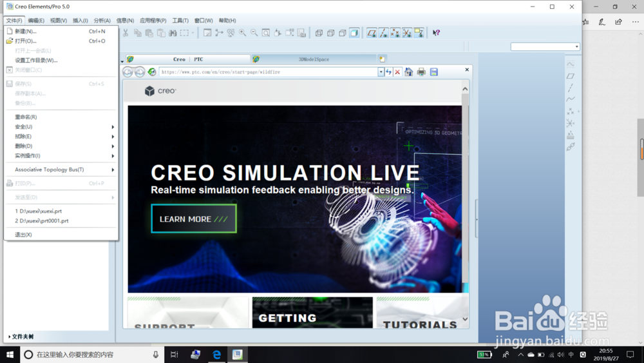
Task: Go forward in embedded browser
Action: (x=140, y=72)
